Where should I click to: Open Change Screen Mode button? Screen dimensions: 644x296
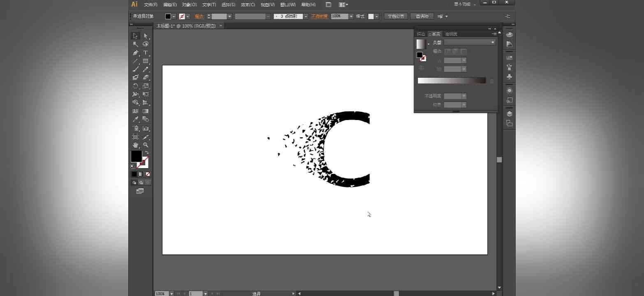point(140,191)
